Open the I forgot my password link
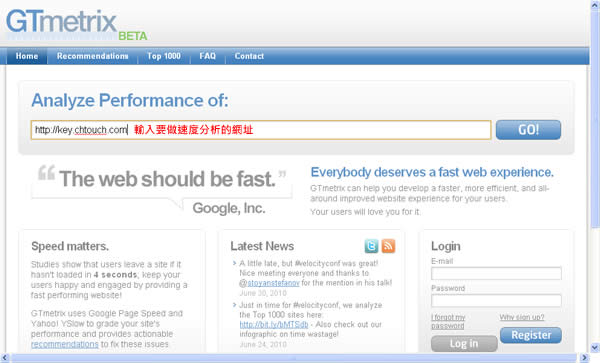The image size is (600, 363). click(448, 322)
